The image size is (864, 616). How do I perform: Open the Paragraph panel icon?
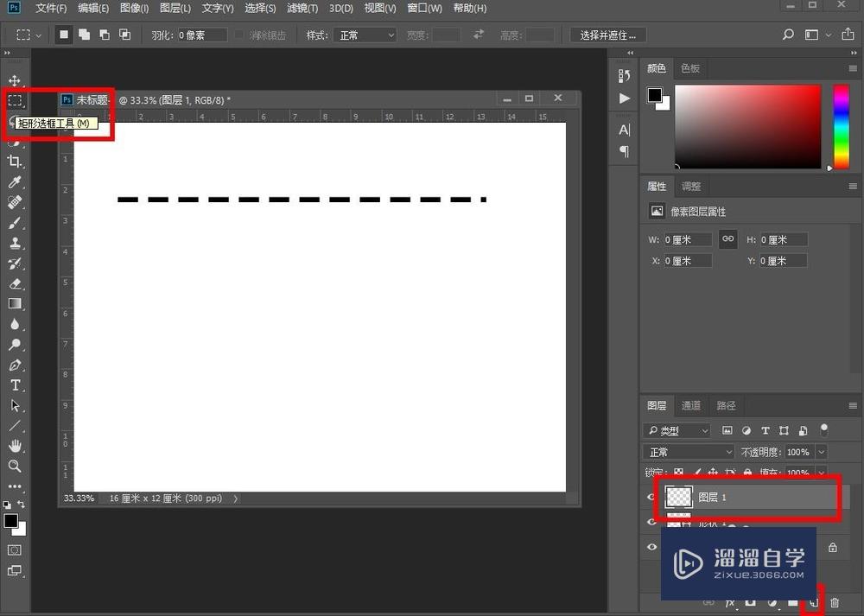tap(625, 151)
